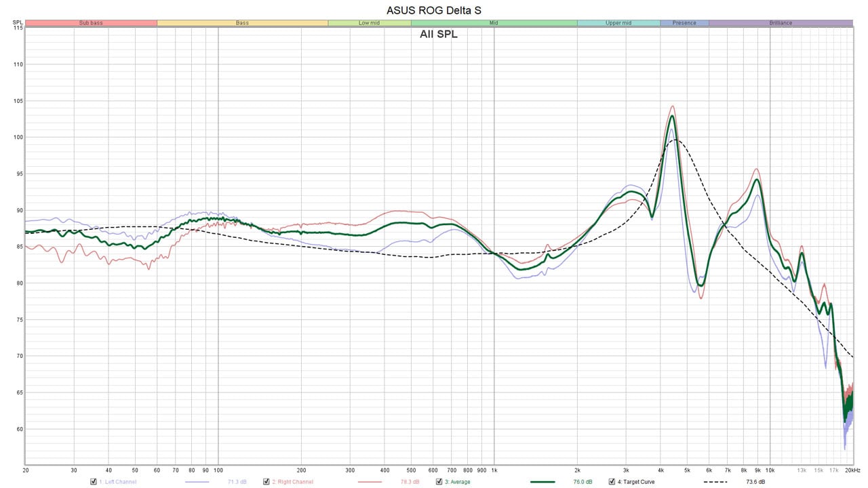Select the Low mid frequency band

[x=369, y=23]
